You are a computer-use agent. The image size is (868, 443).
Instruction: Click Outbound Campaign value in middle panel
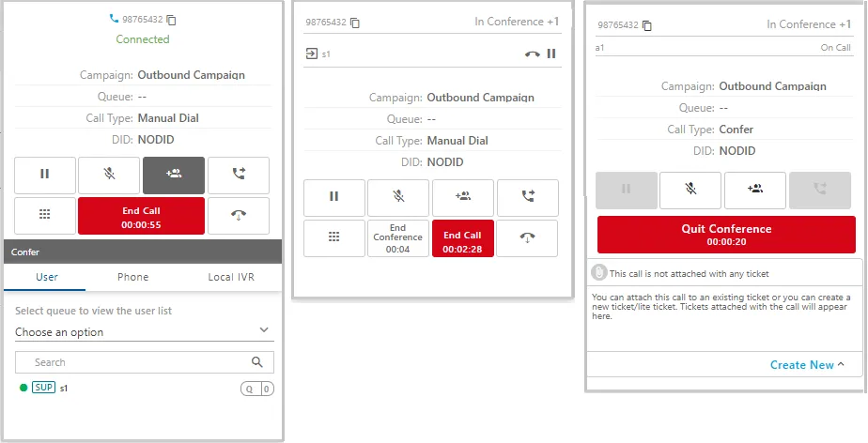[x=481, y=98]
